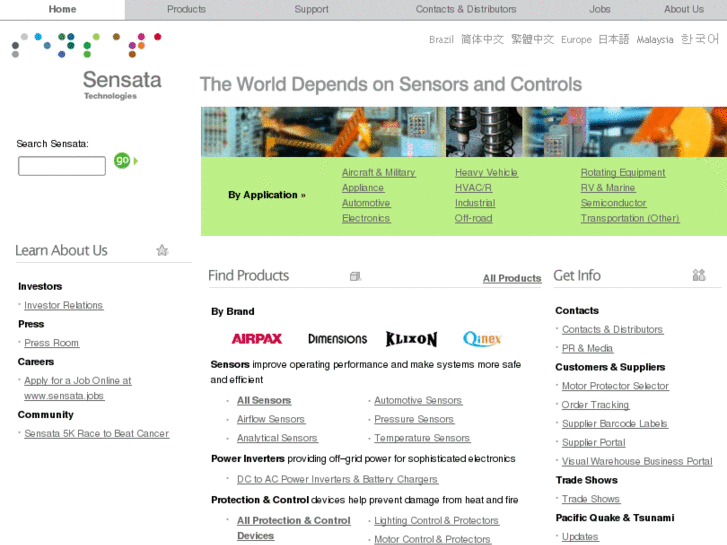Open the Airpax brand logo

click(257, 339)
